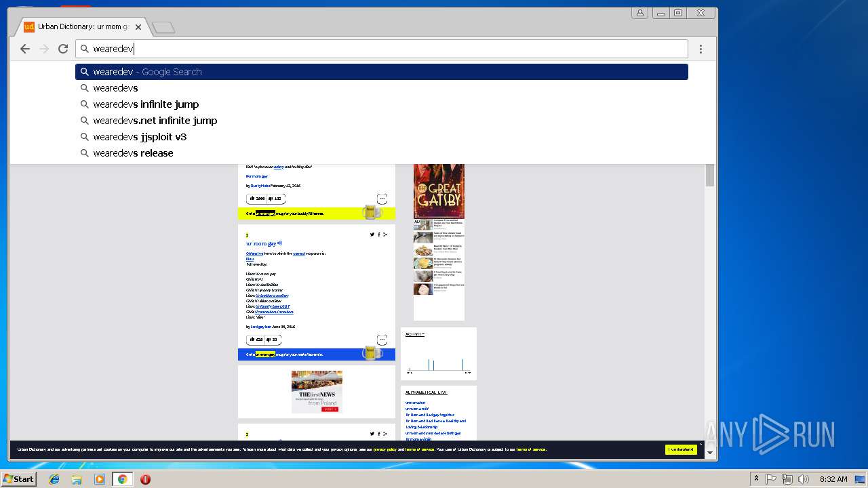Share definition 3 on Facebook
The image size is (868, 488).
tap(378, 434)
